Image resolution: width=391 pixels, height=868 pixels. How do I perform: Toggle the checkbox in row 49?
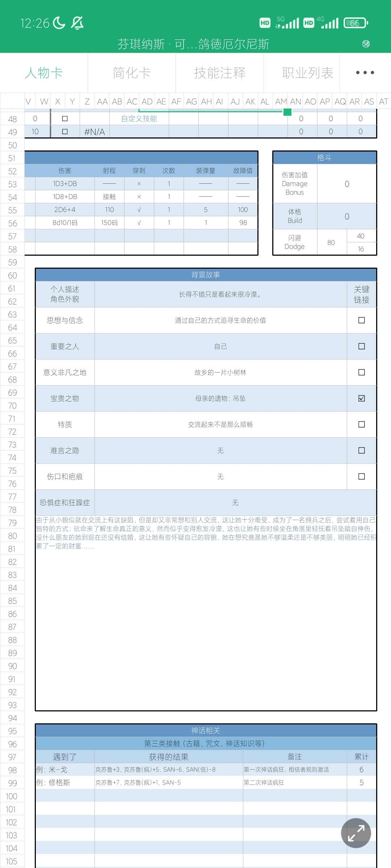point(65,131)
